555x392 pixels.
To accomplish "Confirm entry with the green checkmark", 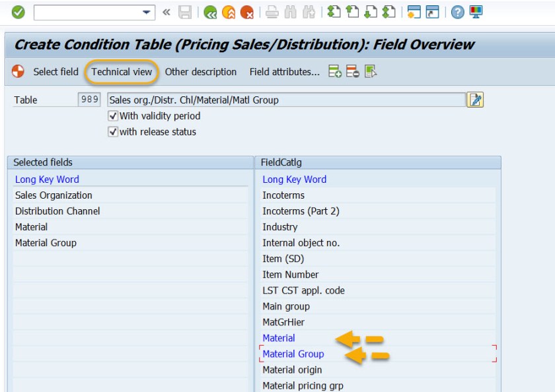I will point(18,11).
